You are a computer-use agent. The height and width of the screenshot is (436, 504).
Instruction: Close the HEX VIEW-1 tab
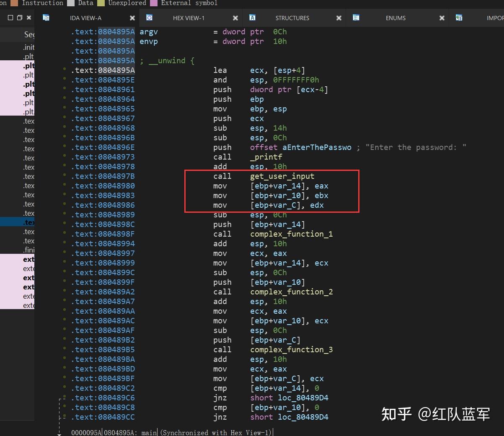(x=235, y=18)
